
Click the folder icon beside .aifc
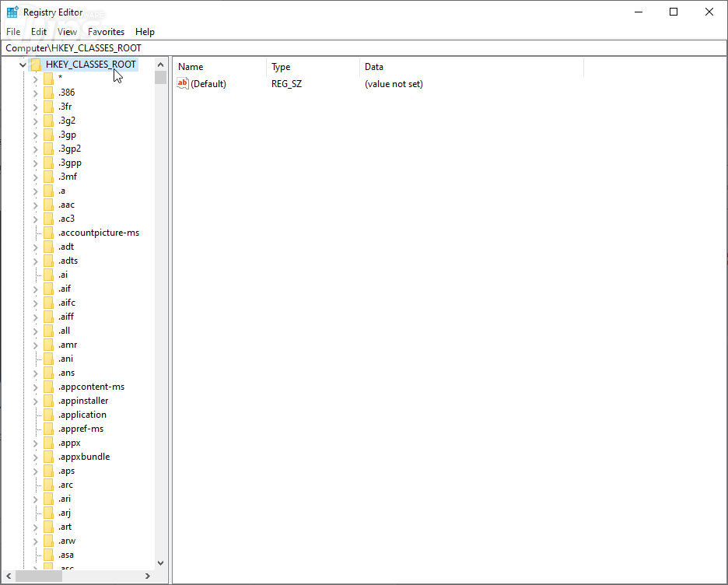(48, 303)
